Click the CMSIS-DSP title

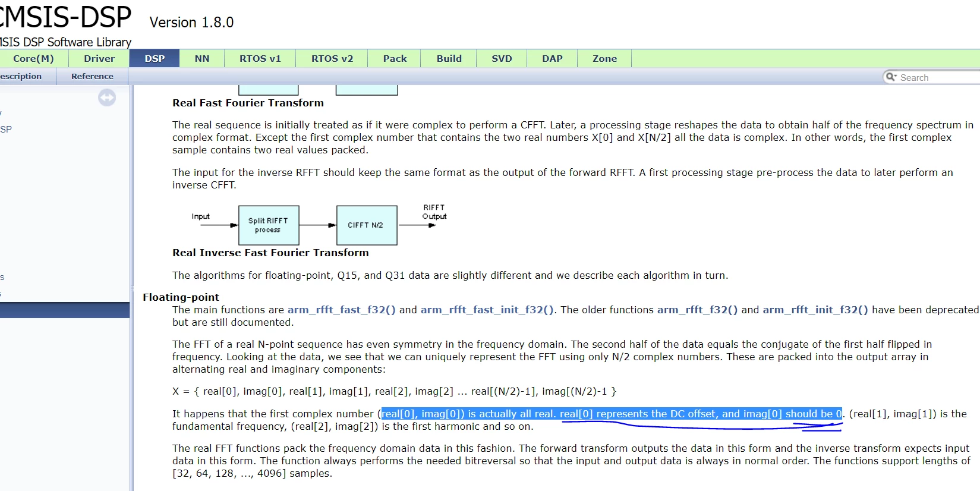pyautogui.click(x=65, y=17)
